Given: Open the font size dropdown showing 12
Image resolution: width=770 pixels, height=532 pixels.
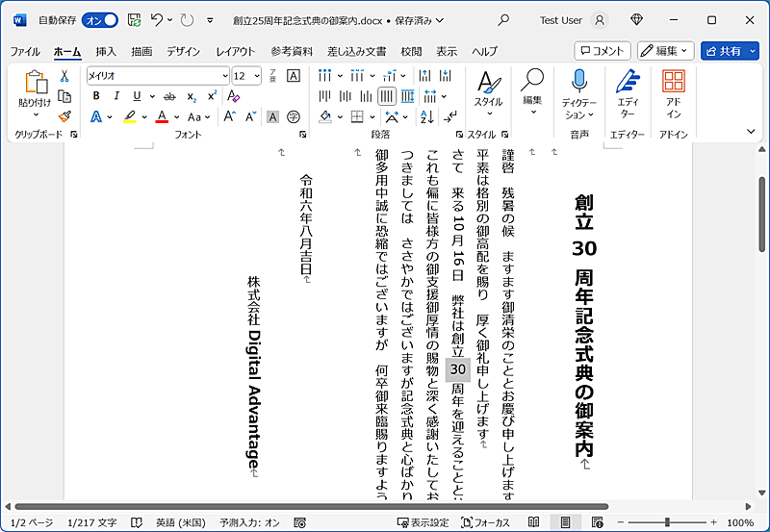Looking at the screenshot, I should (246, 75).
